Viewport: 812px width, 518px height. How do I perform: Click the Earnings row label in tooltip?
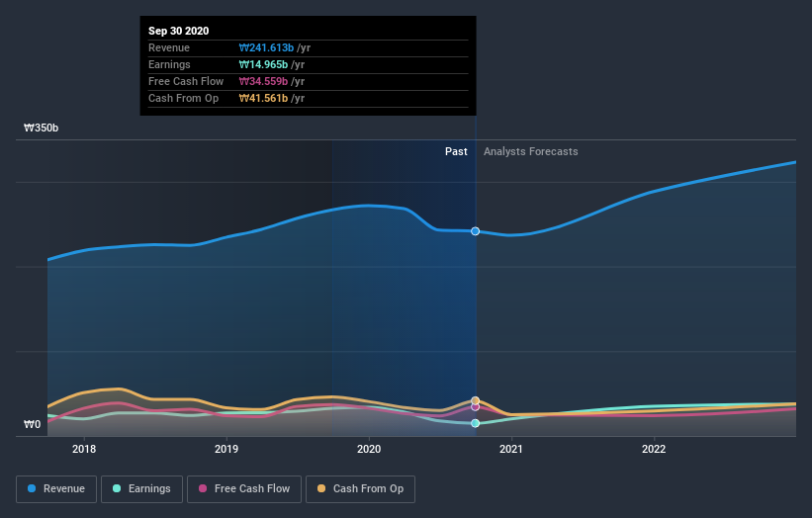click(169, 64)
